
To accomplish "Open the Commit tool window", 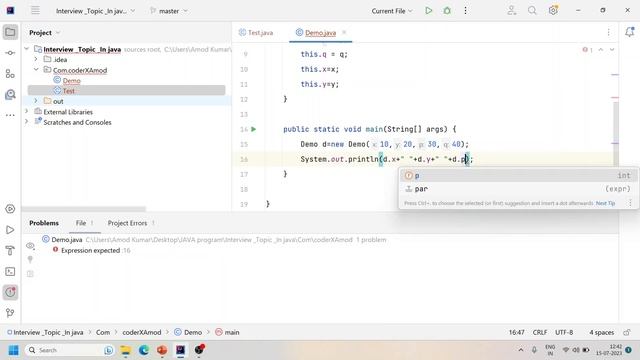I will coord(10,53).
